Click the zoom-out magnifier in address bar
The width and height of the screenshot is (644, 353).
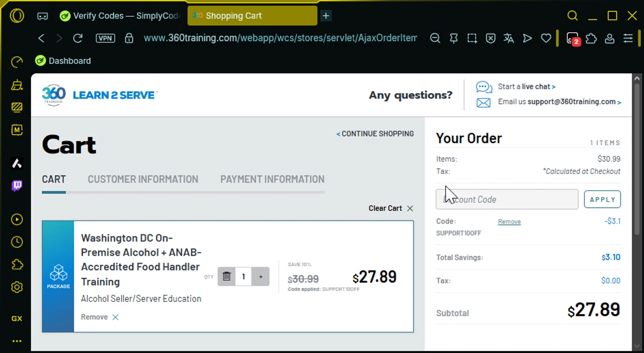[435, 38]
